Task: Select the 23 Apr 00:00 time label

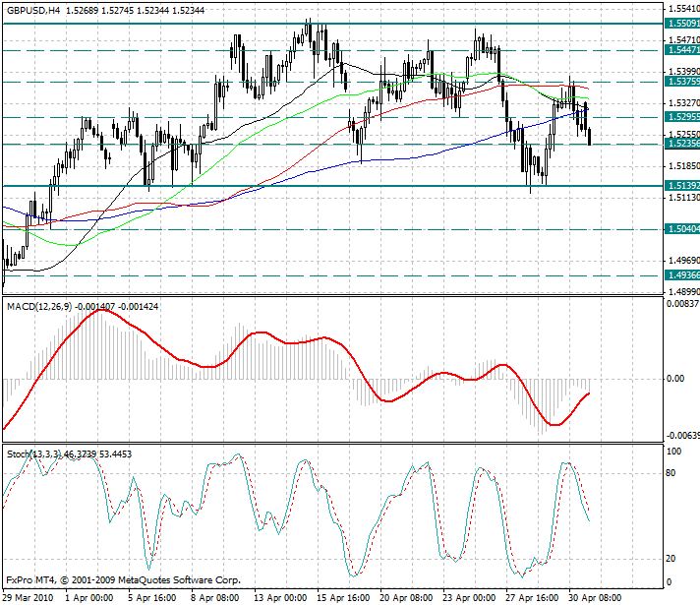Action: point(469,598)
